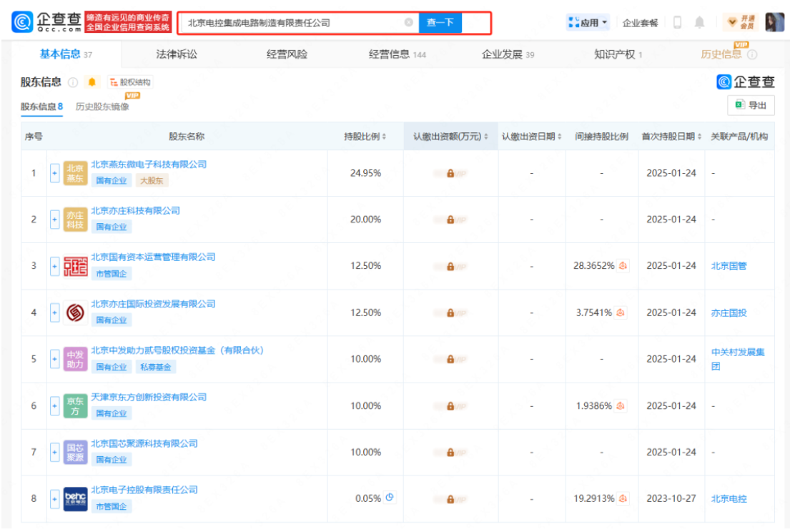
Task: Open the 企业套餐 link
Action: click(641, 23)
